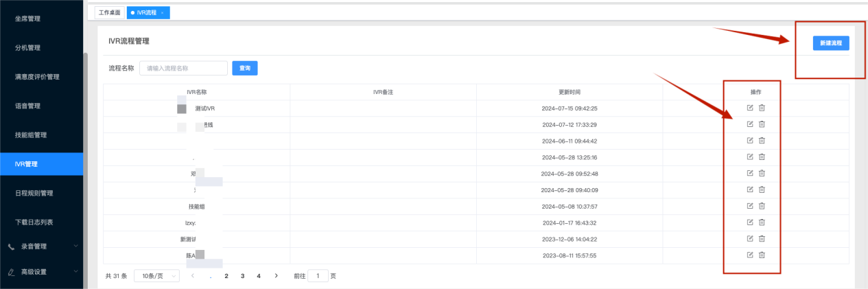
Task: Delete the IVR updated 2024-06-11 09:44:42
Action: (x=762, y=141)
